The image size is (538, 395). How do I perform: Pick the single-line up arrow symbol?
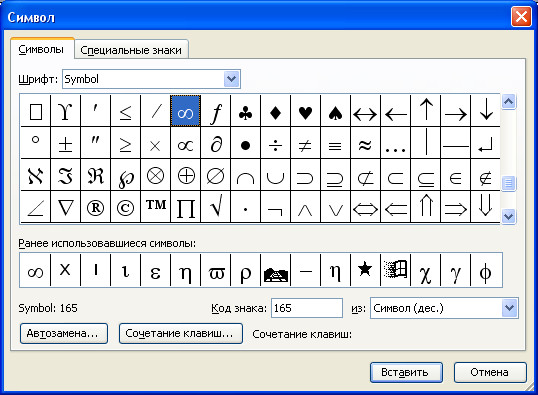[425, 111]
